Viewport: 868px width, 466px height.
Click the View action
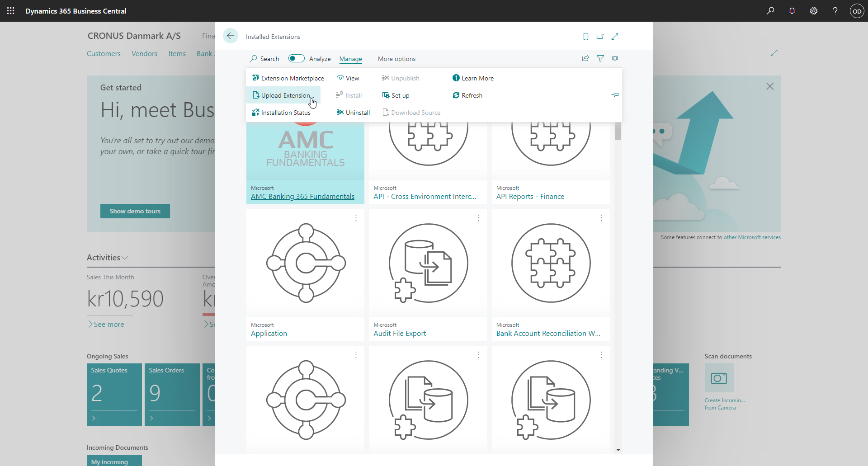click(x=348, y=78)
